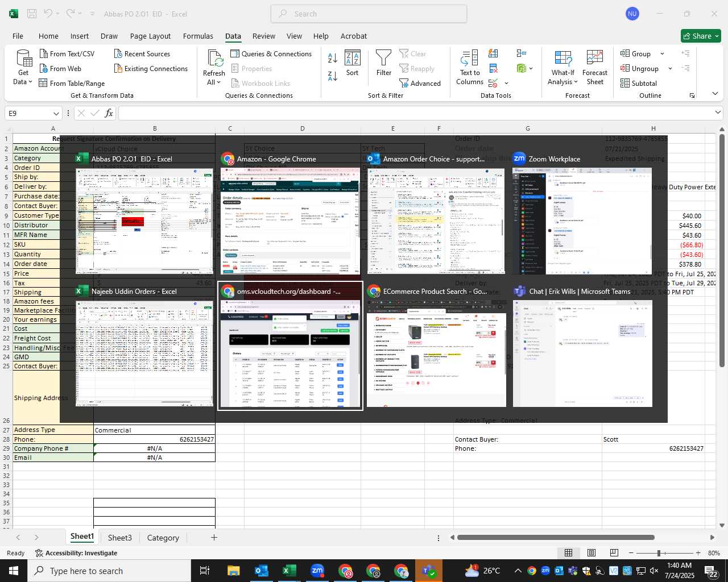
Task: Expand the Ungroup dropdown arrow
Action: [x=670, y=69]
